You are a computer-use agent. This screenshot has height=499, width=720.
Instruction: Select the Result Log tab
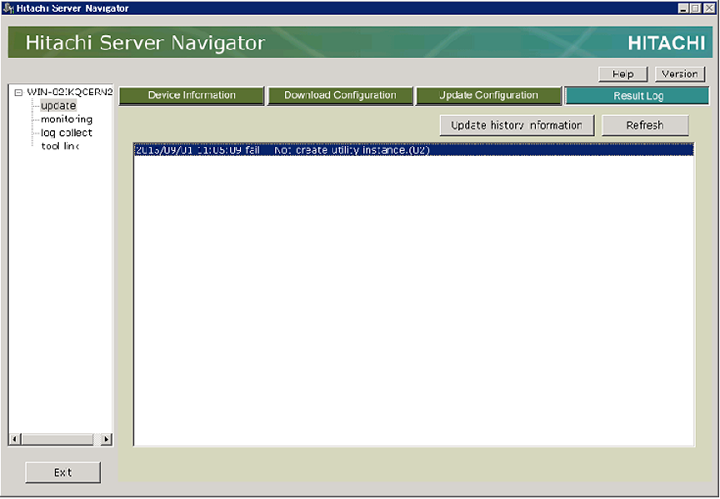tap(637, 96)
